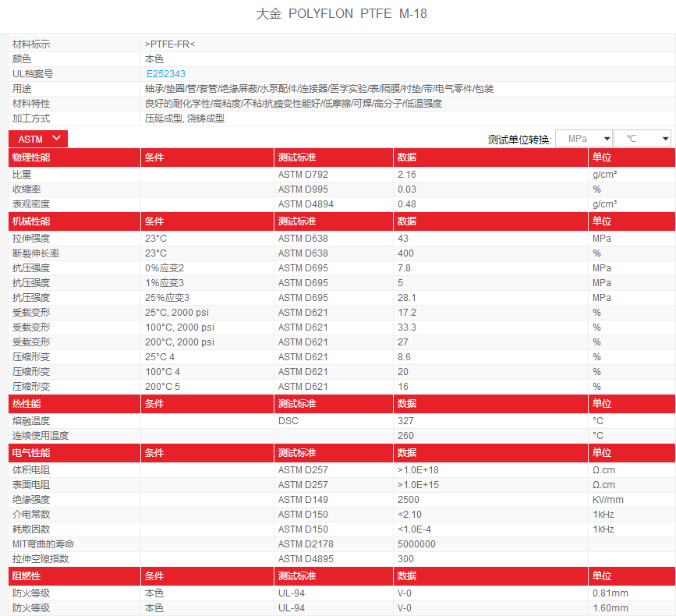Select the 耗散因数 value <1.0E-4
The width and height of the screenshot is (676, 616).
[414, 529]
